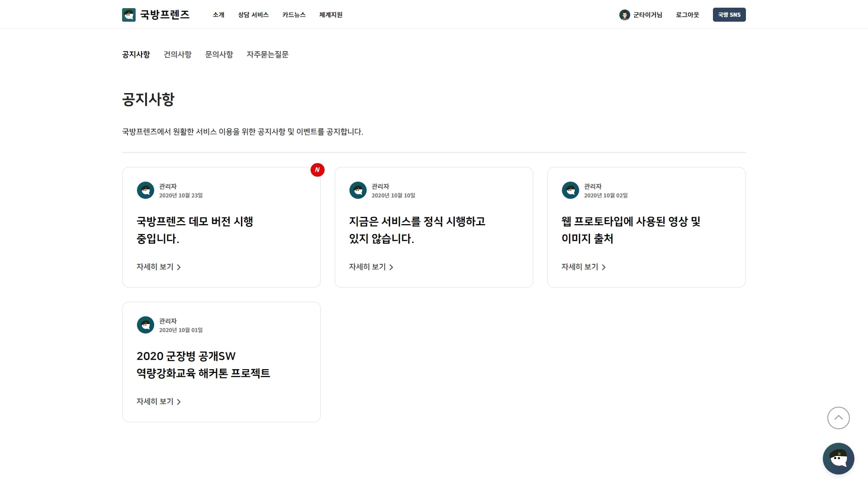Image resolution: width=868 pixels, height=488 pixels.
Task: Click the 로그아웃 link
Action: click(687, 15)
